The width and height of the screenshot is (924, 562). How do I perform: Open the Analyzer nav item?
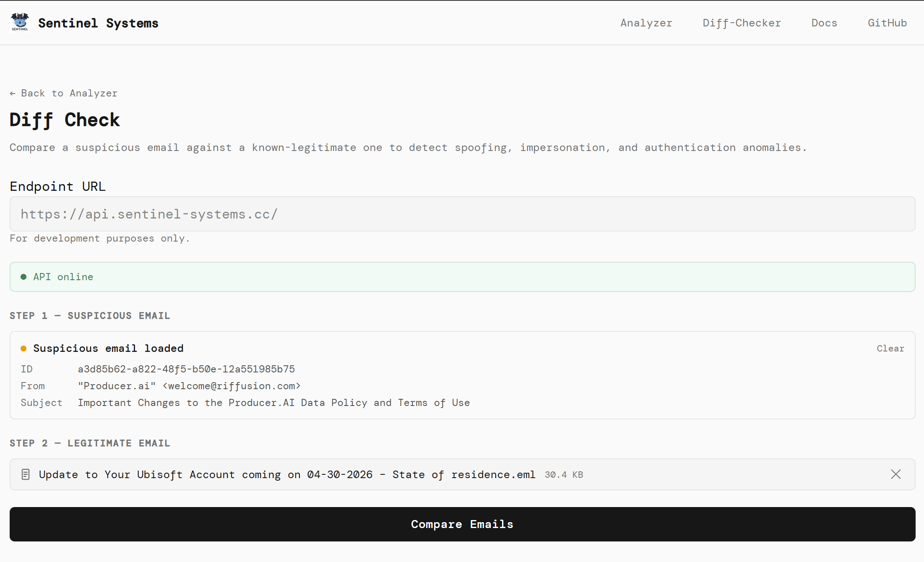click(x=646, y=23)
